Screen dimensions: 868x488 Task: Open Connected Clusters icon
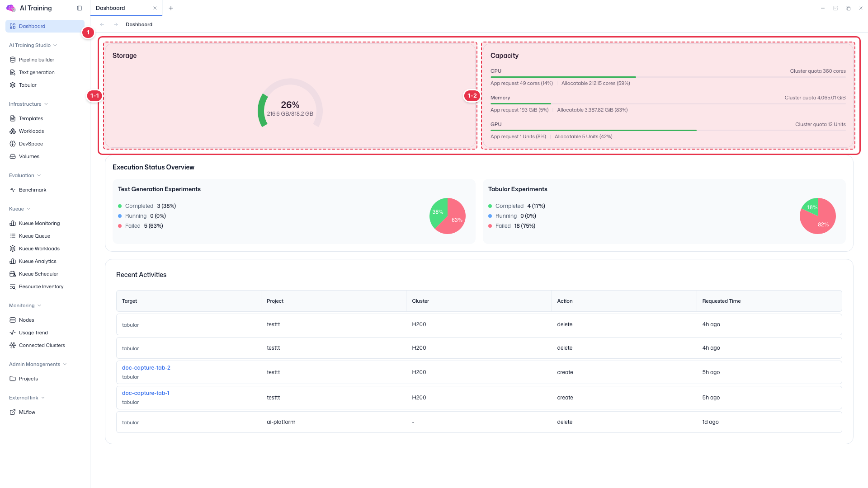(13, 345)
